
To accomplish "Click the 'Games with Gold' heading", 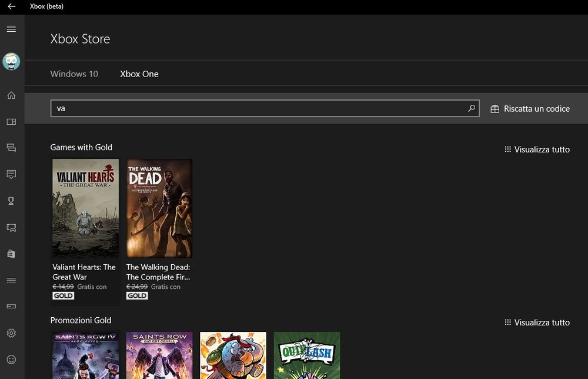I will click(81, 147).
